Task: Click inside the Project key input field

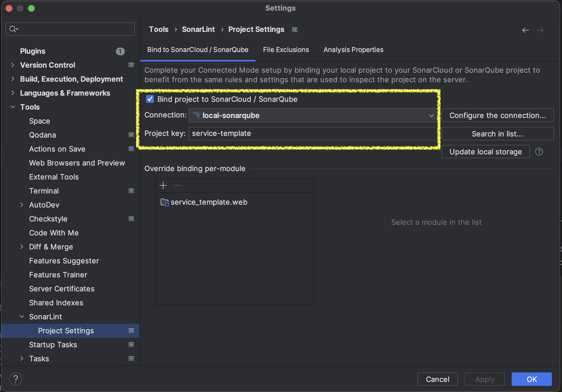Action: coord(312,134)
